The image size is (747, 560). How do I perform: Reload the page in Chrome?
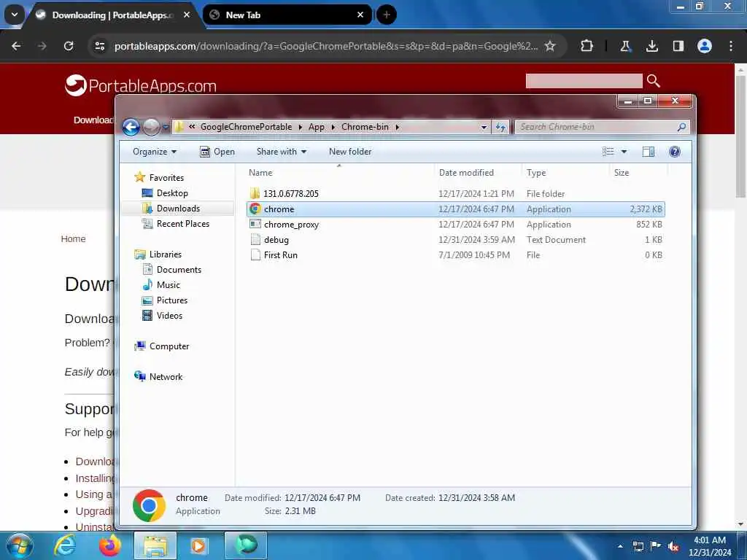pyautogui.click(x=69, y=46)
